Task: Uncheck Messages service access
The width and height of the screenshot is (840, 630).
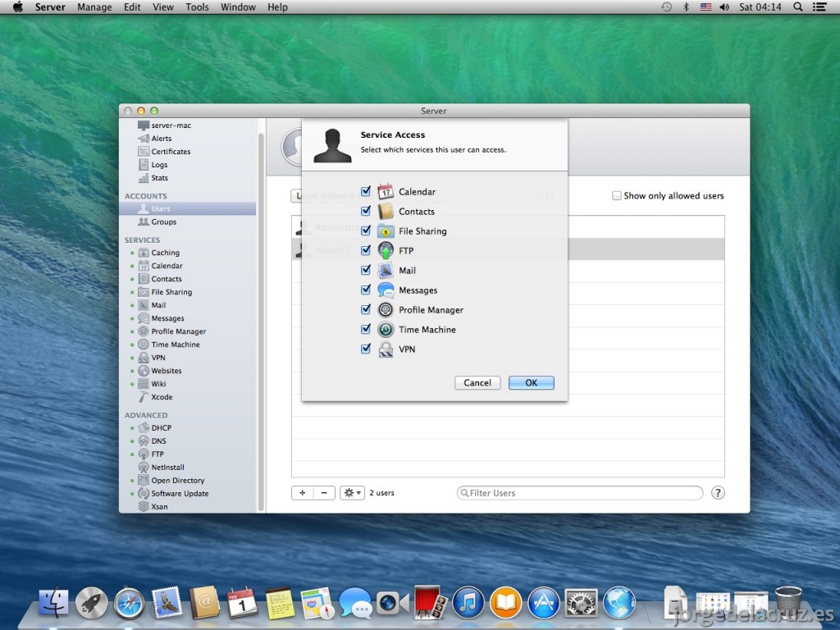Action: [366, 290]
